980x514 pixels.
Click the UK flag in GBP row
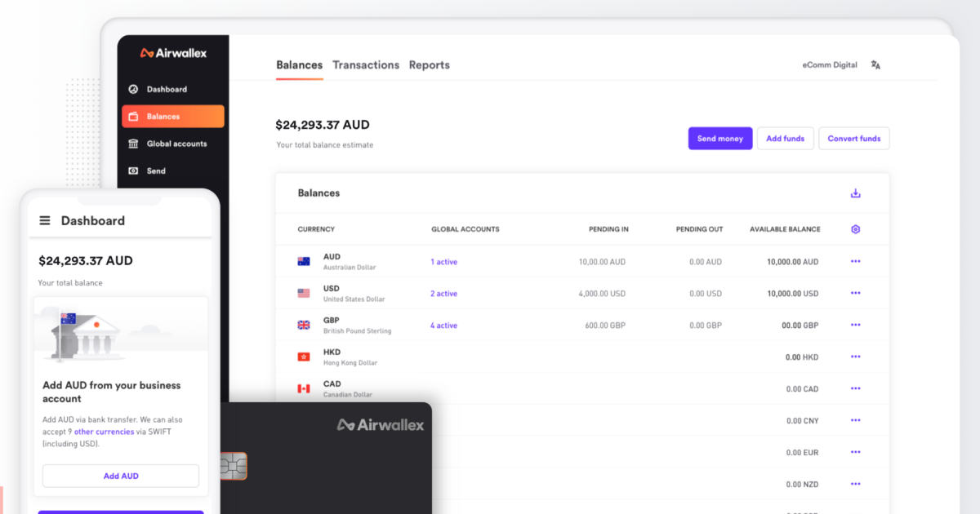pyautogui.click(x=304, y=325)
